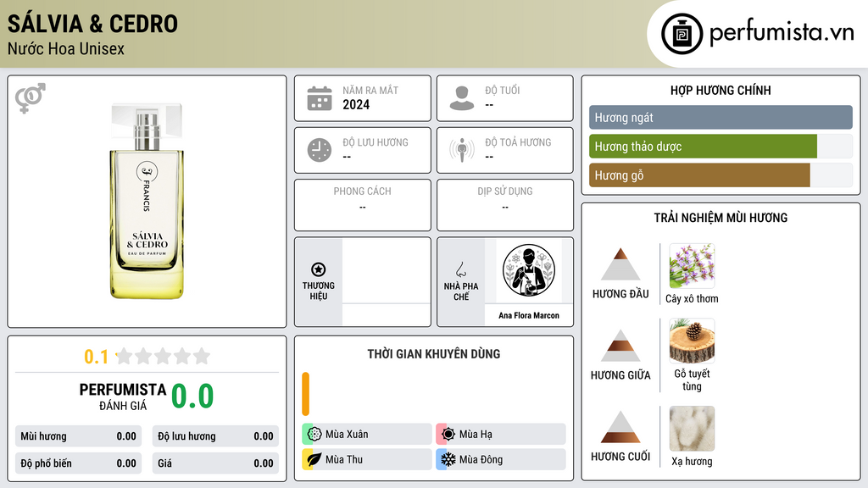This screenshot has width=868, height=488.
Task: Click the unisex gender symbol icon
Action: (x=30, y=98)
